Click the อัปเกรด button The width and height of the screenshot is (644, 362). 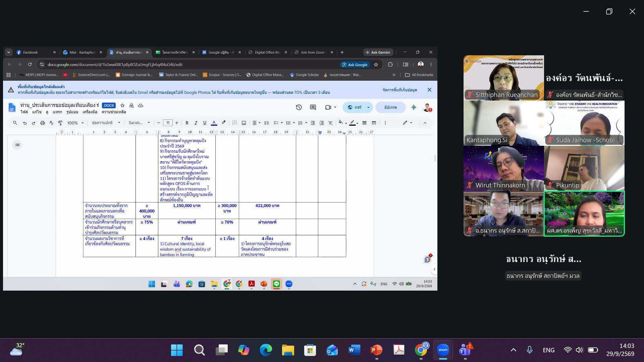pos(390,107)
